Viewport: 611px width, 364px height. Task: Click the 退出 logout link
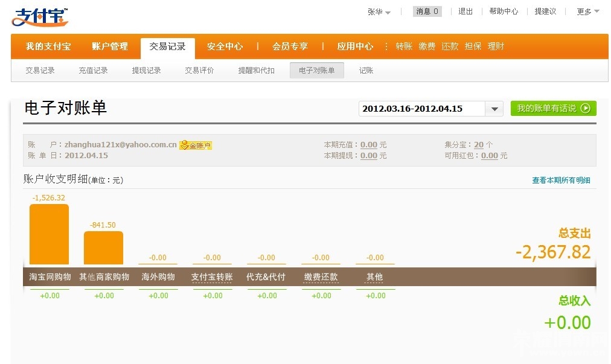(x=465, y=11)
